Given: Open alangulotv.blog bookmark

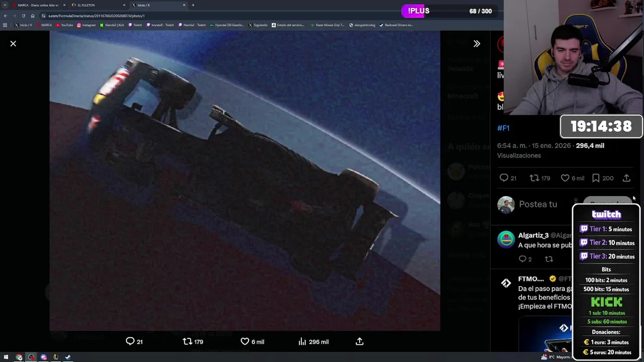Looking at the screenshot, I should pos(362,25).
